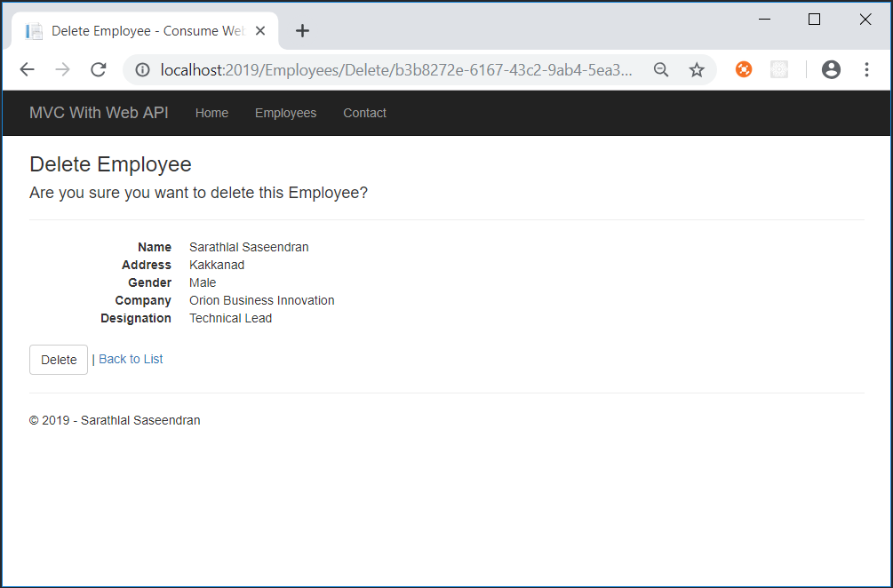Open site information via the info icon

142,69
